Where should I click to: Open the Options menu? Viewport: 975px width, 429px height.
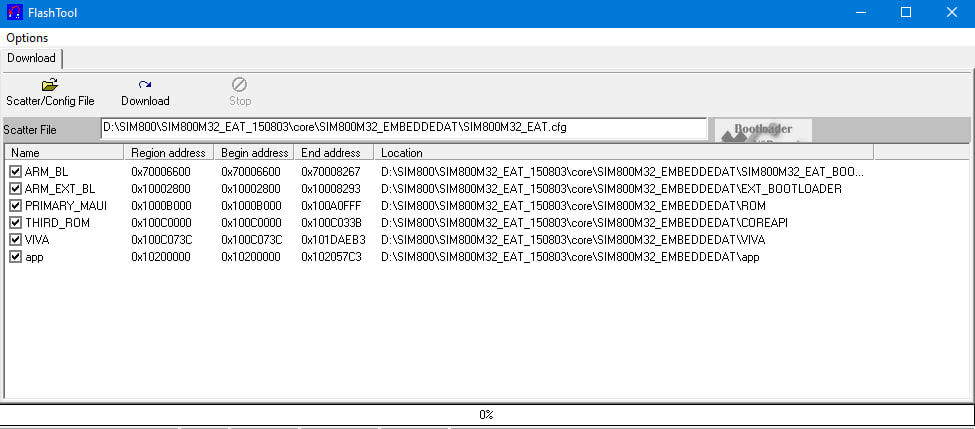pos(27,38)
